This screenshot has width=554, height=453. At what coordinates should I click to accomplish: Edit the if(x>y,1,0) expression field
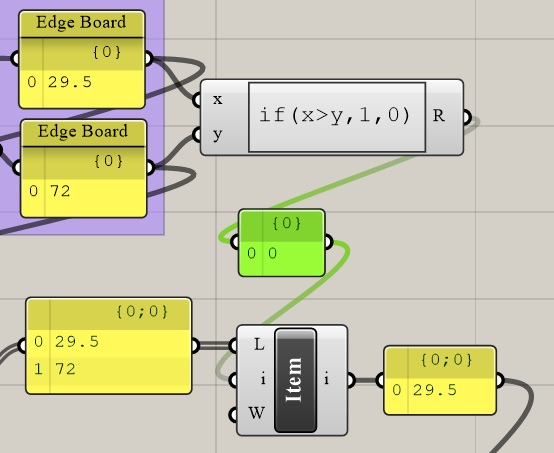click(337, 117)
